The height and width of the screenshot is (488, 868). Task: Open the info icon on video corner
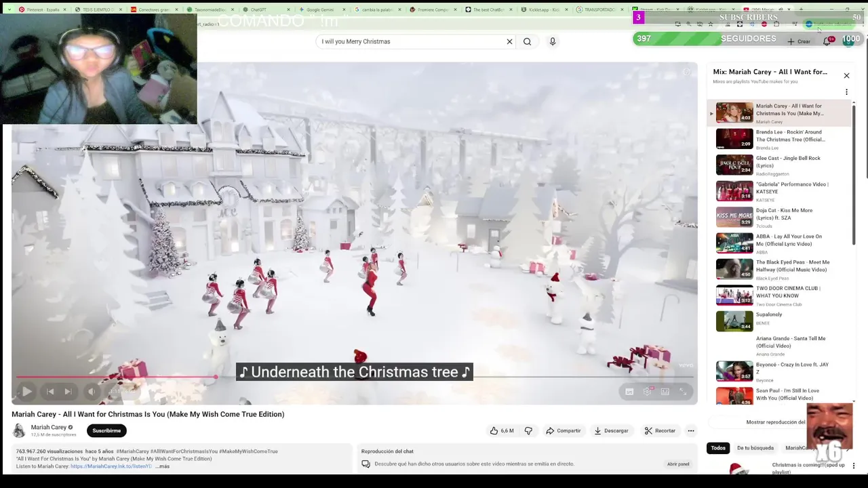(x=686, y=72)
